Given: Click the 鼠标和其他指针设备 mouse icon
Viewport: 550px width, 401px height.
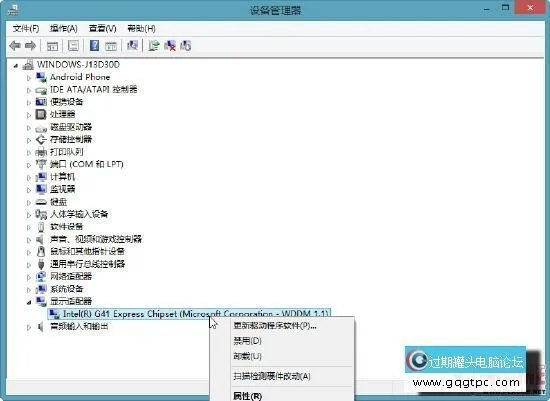Looking at the screenshot, I should click(x=41, y=251).
